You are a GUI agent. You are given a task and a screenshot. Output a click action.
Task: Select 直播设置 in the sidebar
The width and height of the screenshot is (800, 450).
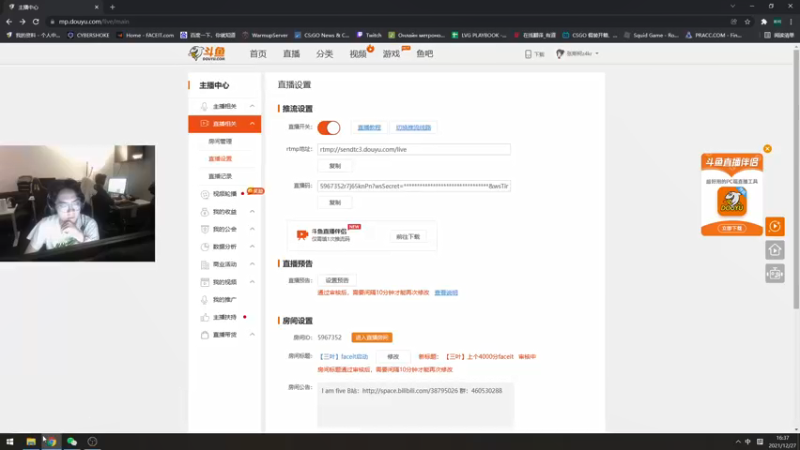click(220, 159)
